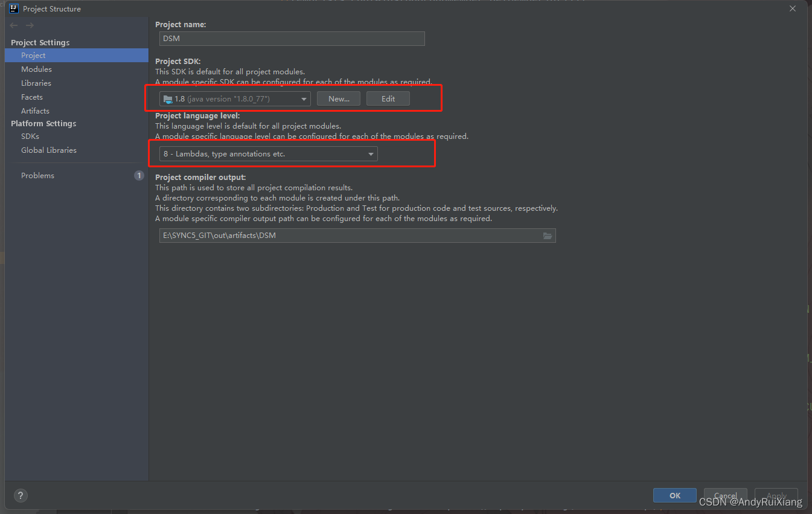This screenshot has height=514, width=812.
Task: Open the Project SDK 1.8 dropdown
Action: pos(235,98)
